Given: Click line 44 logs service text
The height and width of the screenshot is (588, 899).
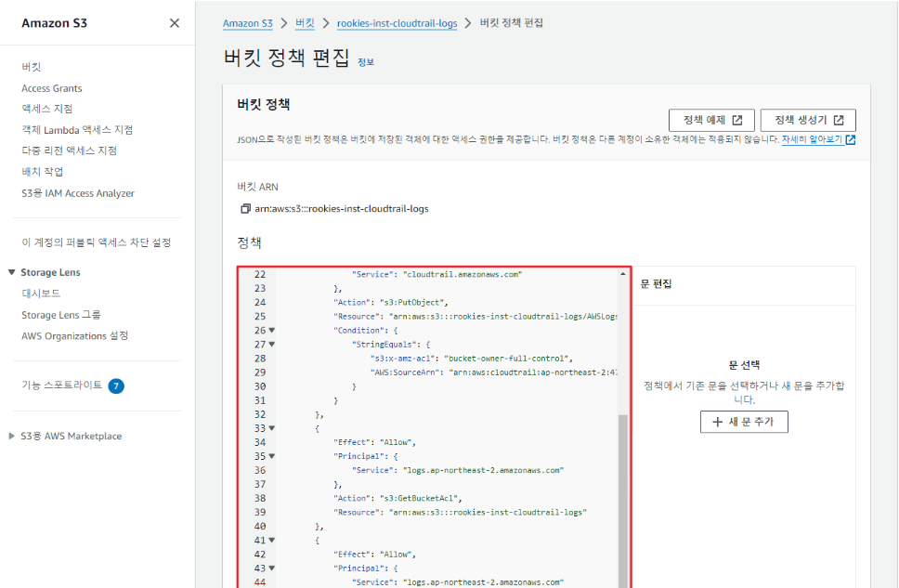Looking at the screenshot, I should click(458, 581).
